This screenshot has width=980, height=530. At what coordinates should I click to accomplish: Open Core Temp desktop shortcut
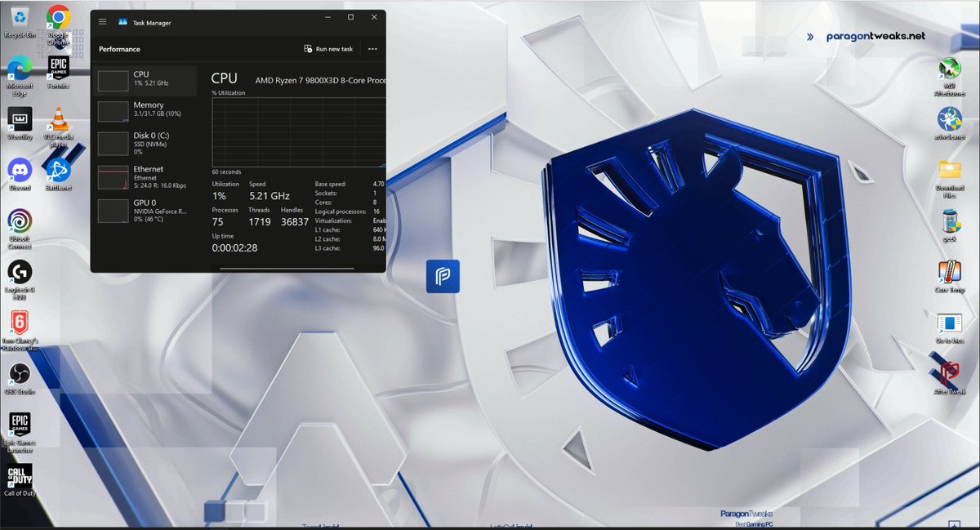[949, 277]
